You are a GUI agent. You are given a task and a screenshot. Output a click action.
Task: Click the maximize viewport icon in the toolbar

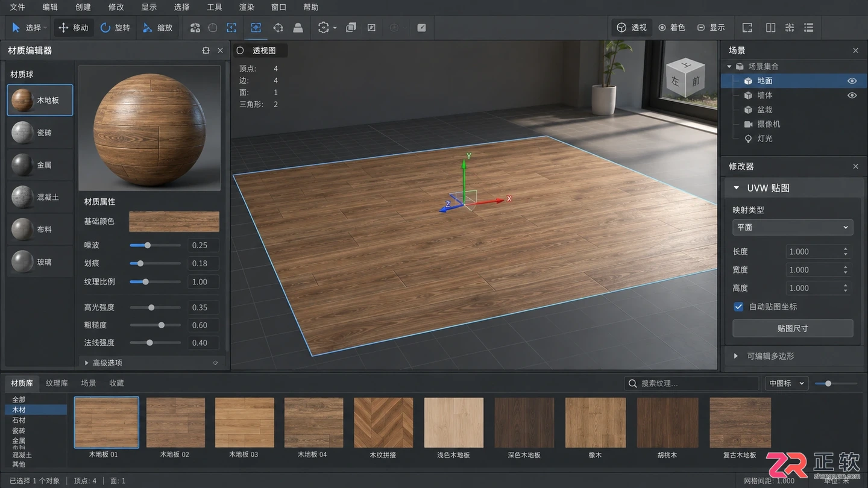pos(747,28)
